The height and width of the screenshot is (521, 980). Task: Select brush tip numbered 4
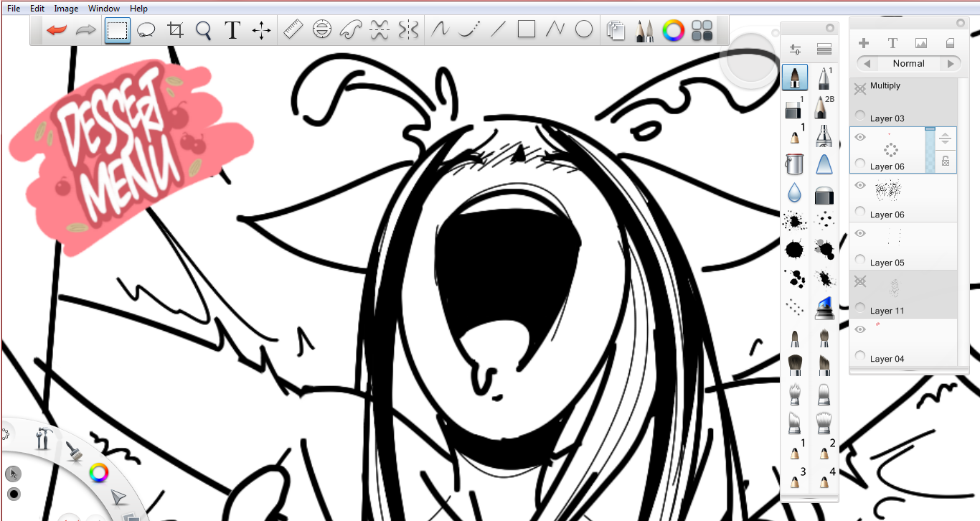tap(824, 478)
